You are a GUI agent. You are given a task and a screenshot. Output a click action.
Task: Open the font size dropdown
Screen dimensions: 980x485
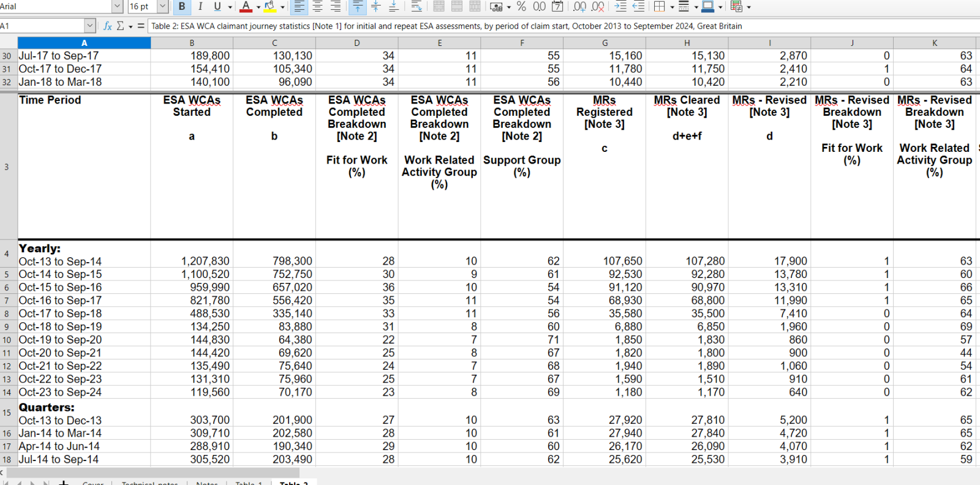click(x=163, y=7)
